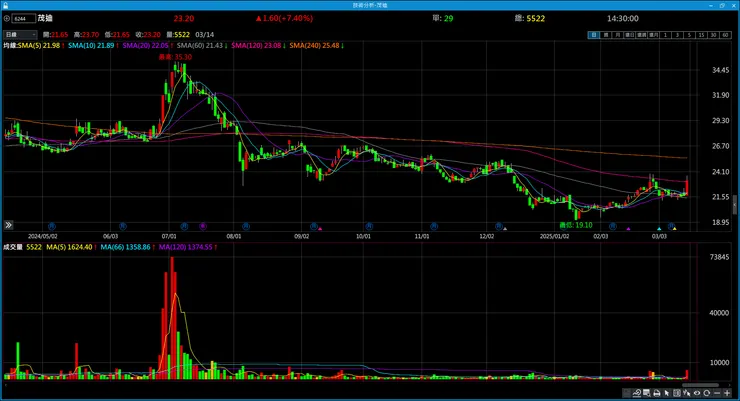Screen dimensions: 740x401
Task: Select the 還月 adjusted monthly button
Action: click(x=653, y=35)
